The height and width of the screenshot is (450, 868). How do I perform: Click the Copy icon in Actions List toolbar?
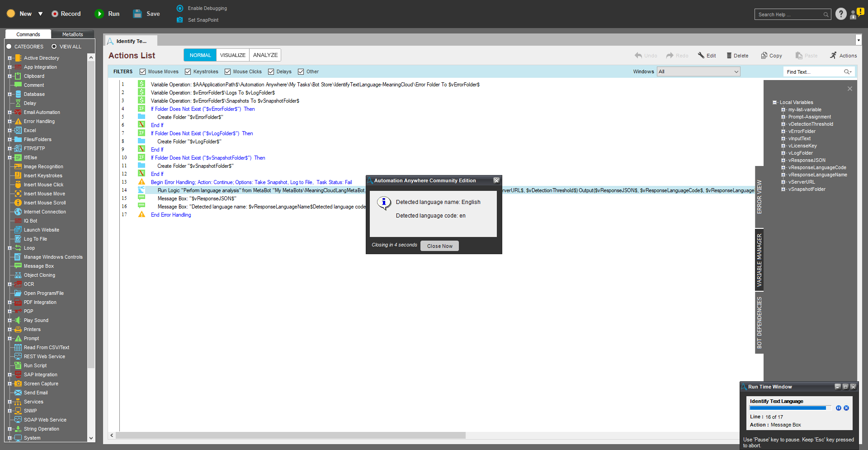point(764,56)
